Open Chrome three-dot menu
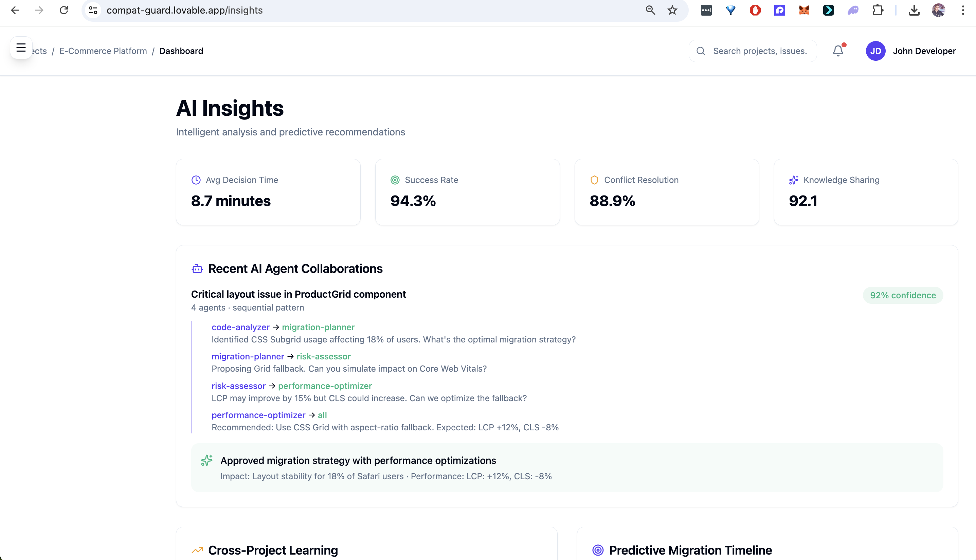The width and height of the screenshot is (976, 560). pos(962,11)
